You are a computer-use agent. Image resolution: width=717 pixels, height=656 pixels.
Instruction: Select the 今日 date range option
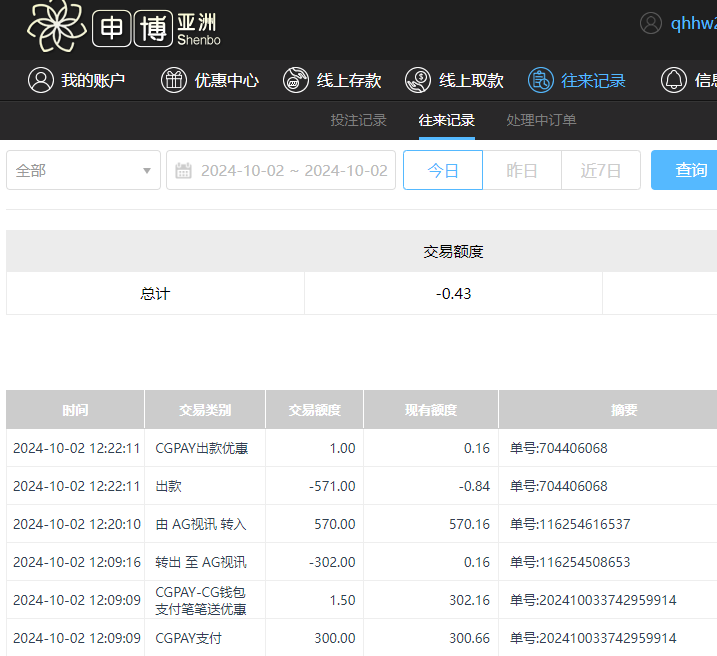[x=442, y=170]
